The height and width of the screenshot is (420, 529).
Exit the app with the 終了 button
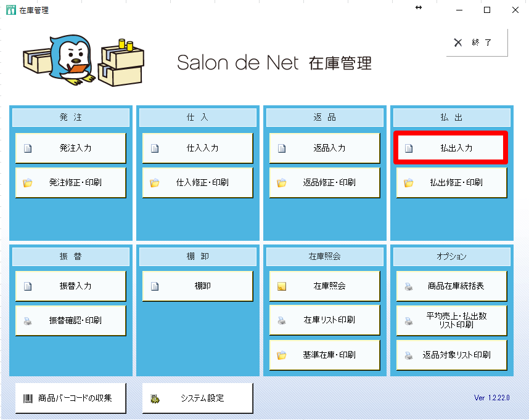click(477, 42)
